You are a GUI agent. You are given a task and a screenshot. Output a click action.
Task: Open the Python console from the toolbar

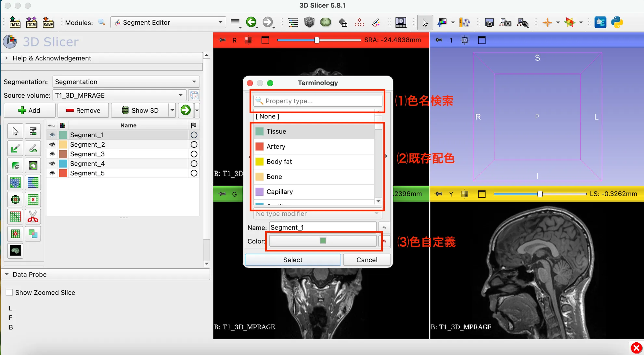(617, 22)
